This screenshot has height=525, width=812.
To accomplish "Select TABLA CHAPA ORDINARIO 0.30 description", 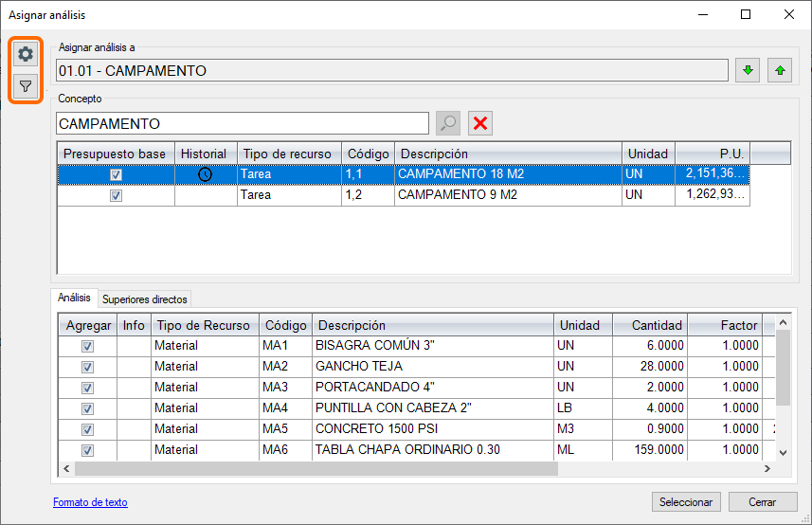I will coord(432,449).
